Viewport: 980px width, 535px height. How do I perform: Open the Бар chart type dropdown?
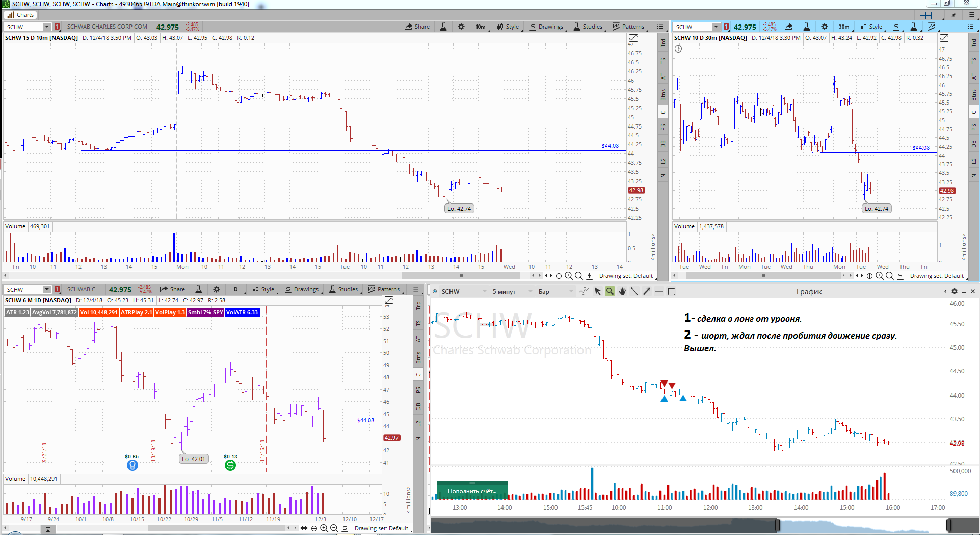pyautogui.click(x=555, y=292)
